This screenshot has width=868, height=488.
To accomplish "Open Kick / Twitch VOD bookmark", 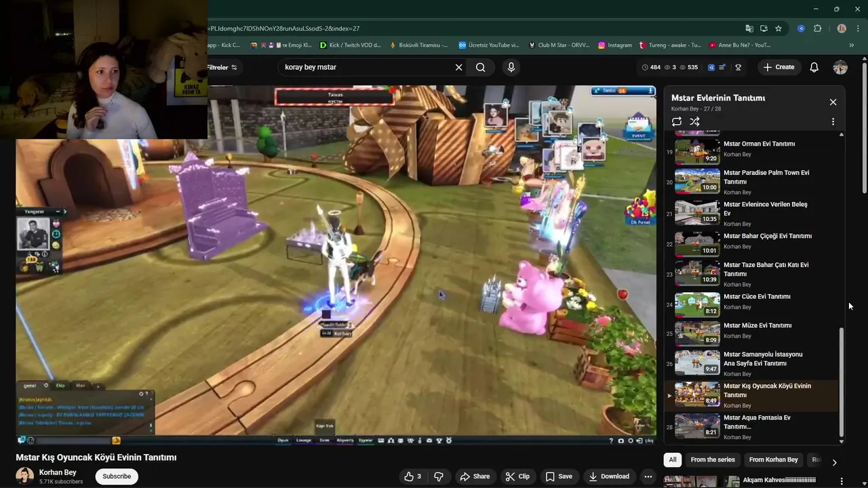I will point(350,45).
